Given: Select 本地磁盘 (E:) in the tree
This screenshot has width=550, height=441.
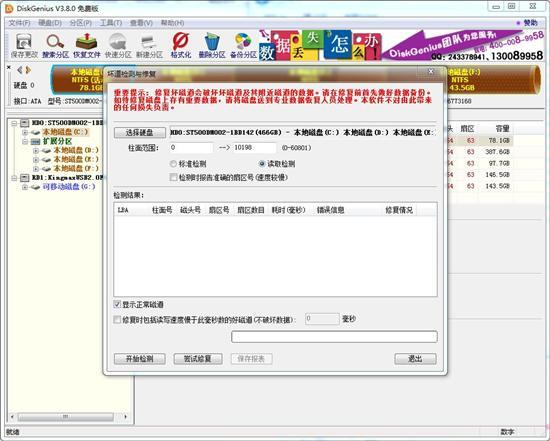Looking at the screenshot, I should coord(76,159).
